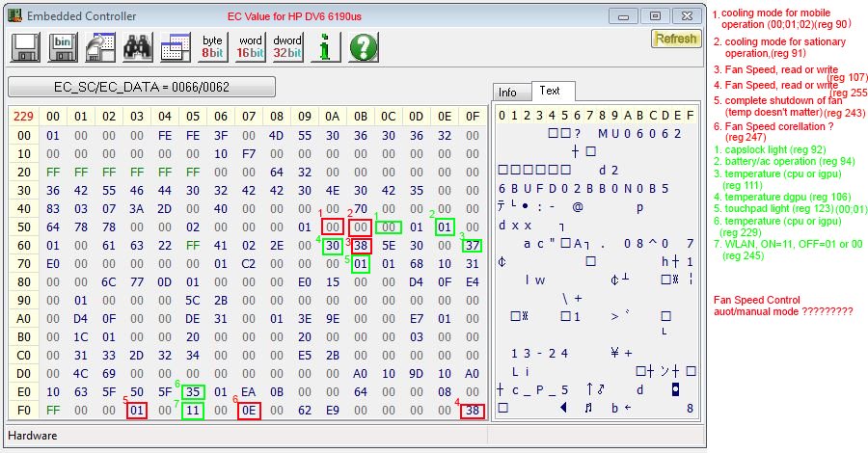Select cell 68 in row 70

click(417, 264)
